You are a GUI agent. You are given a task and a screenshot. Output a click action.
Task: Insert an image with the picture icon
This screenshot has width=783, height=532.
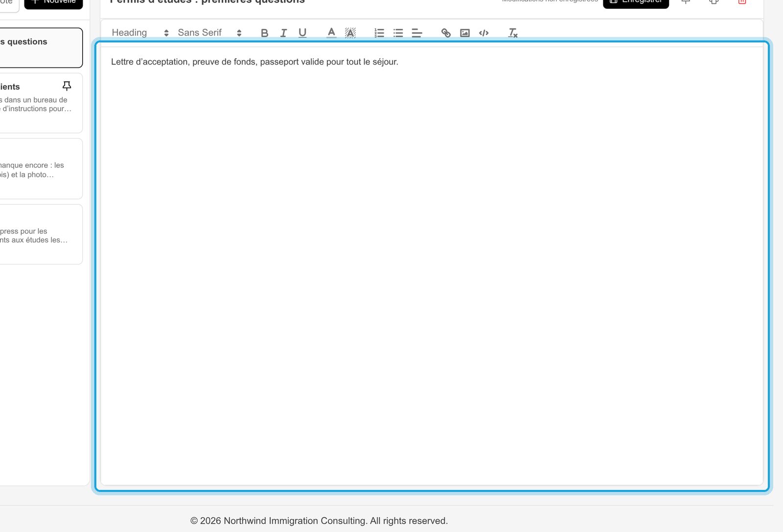click(x=465, y=33)
